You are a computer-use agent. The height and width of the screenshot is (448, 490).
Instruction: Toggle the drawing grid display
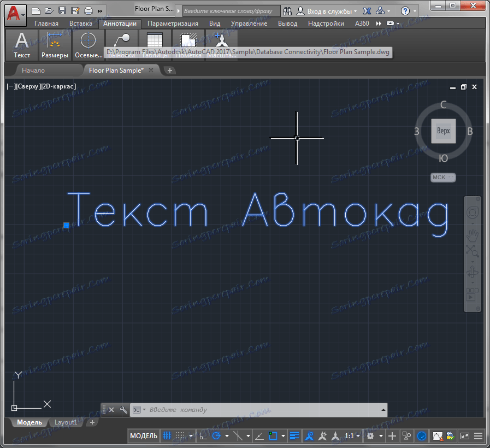point(167,435)
